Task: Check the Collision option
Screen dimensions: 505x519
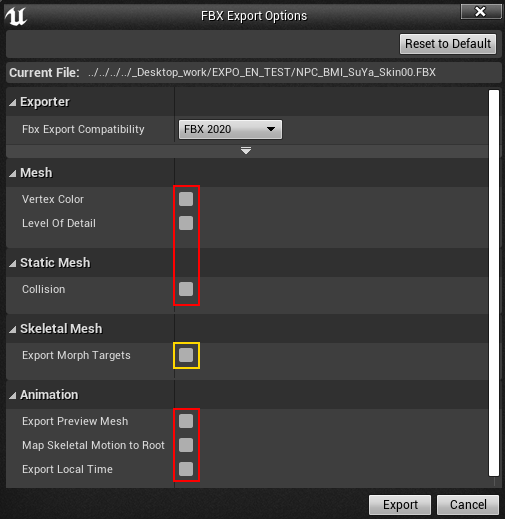Action: [x=186, y=289]
